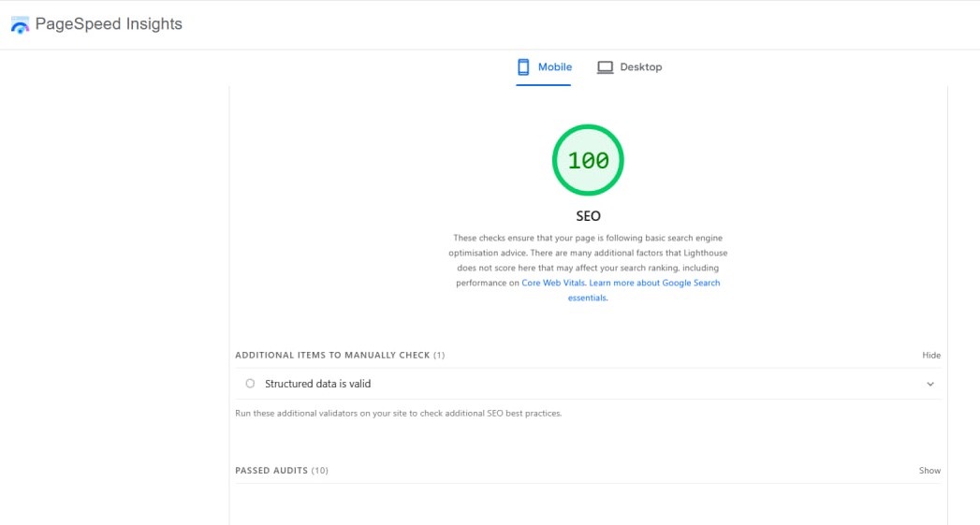Click the PageSpeed Insights logo icon

[x=20, y=25]
